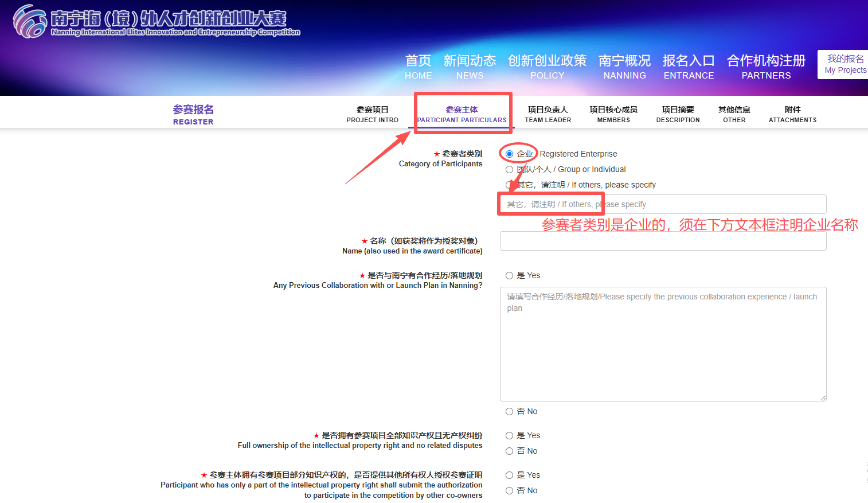The width and height of the screenshot is (868, 503).
Task: Switch to 项目核心成员 MEMBERS tab
Action: tap(613, 114)
